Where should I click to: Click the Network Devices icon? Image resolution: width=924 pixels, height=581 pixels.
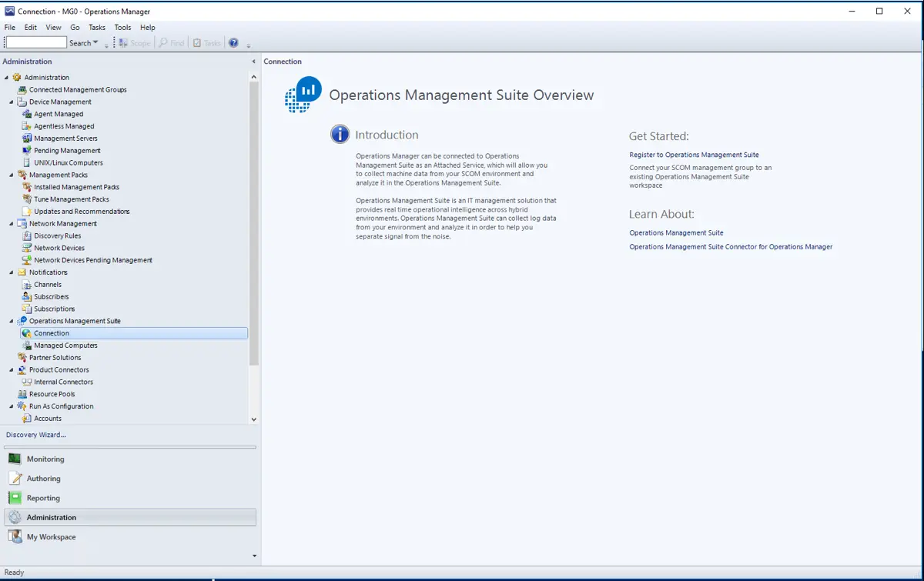(x=27, y=248)
